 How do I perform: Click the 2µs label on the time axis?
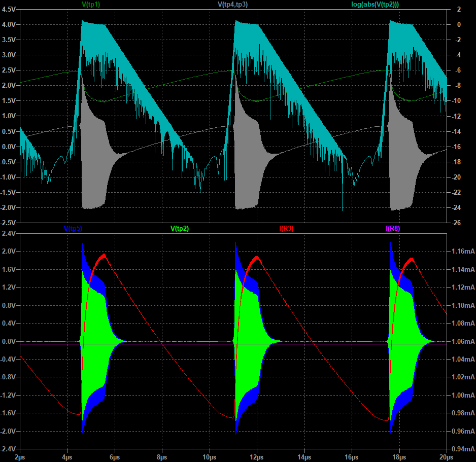click(x=20, y=457)
